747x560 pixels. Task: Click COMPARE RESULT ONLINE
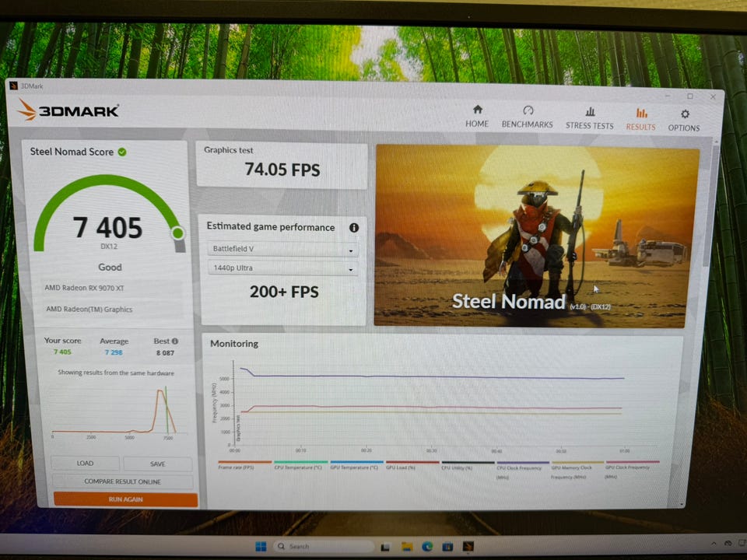(122, 481)
